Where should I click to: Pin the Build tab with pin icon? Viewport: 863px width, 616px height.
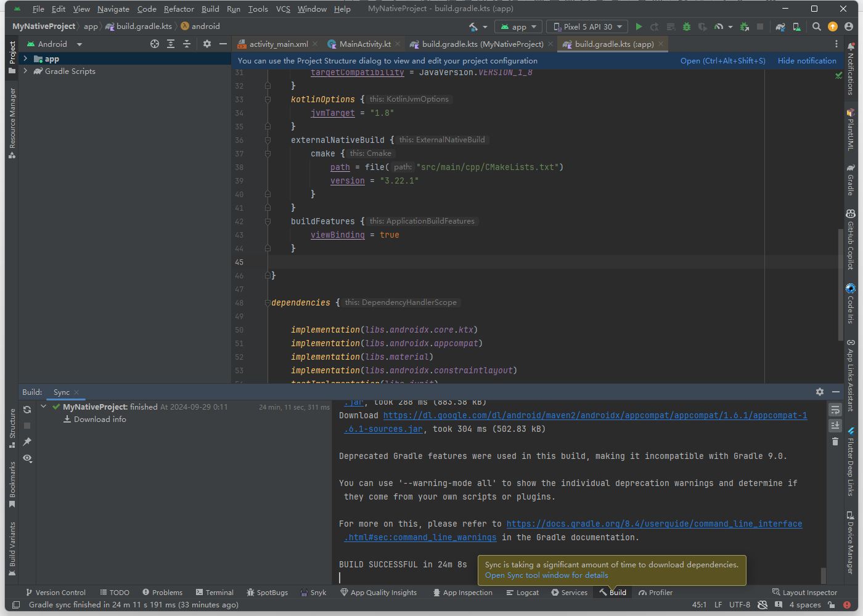(27, 442)
